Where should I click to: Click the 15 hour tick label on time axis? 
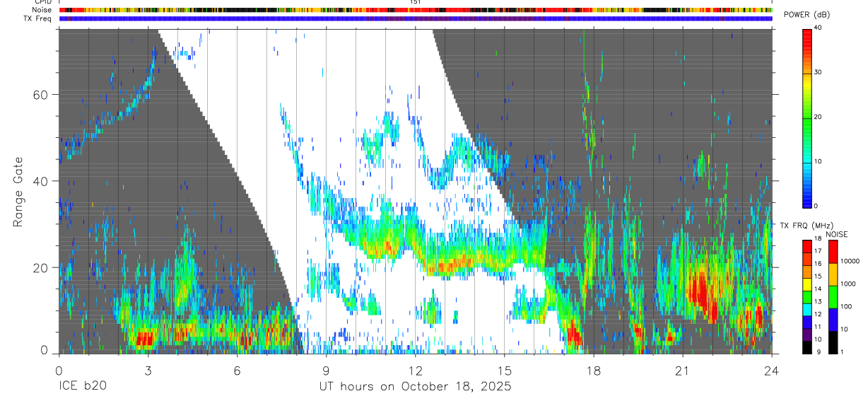point(504,370)
